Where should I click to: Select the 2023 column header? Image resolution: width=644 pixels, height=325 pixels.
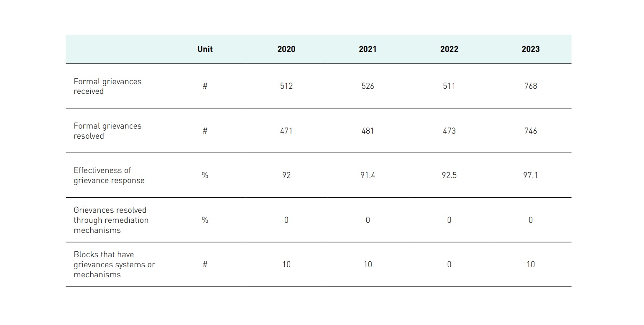(530, 49)
